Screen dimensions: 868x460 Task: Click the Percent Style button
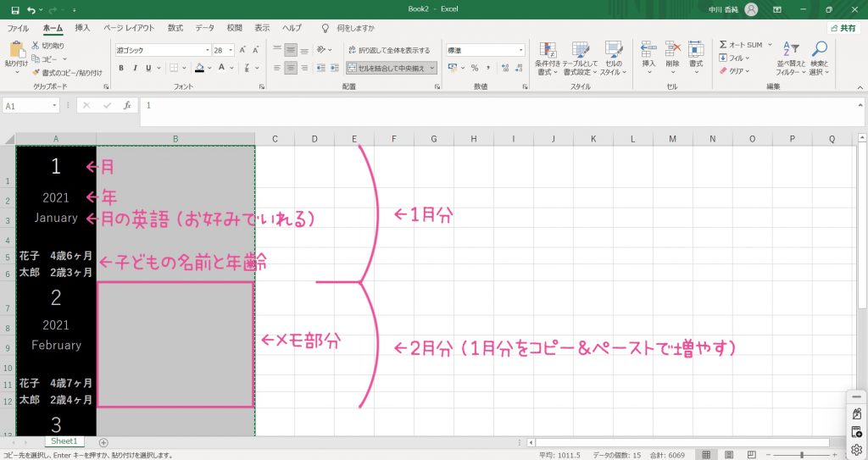(475, 68)
